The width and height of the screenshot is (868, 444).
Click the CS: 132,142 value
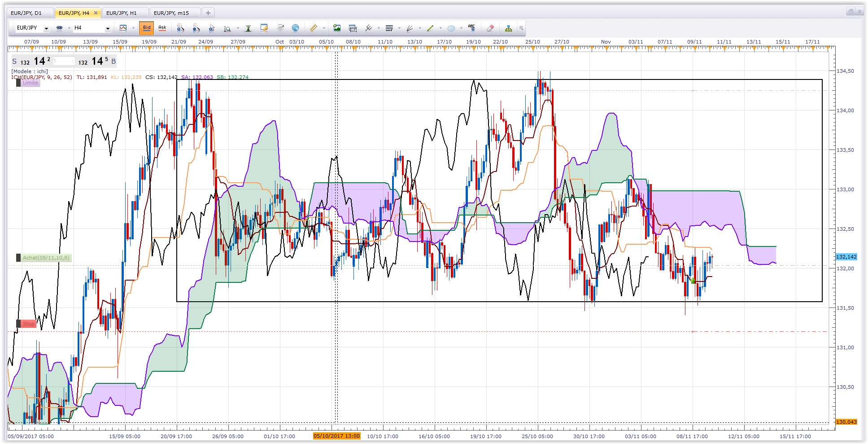tap(161, 77)
